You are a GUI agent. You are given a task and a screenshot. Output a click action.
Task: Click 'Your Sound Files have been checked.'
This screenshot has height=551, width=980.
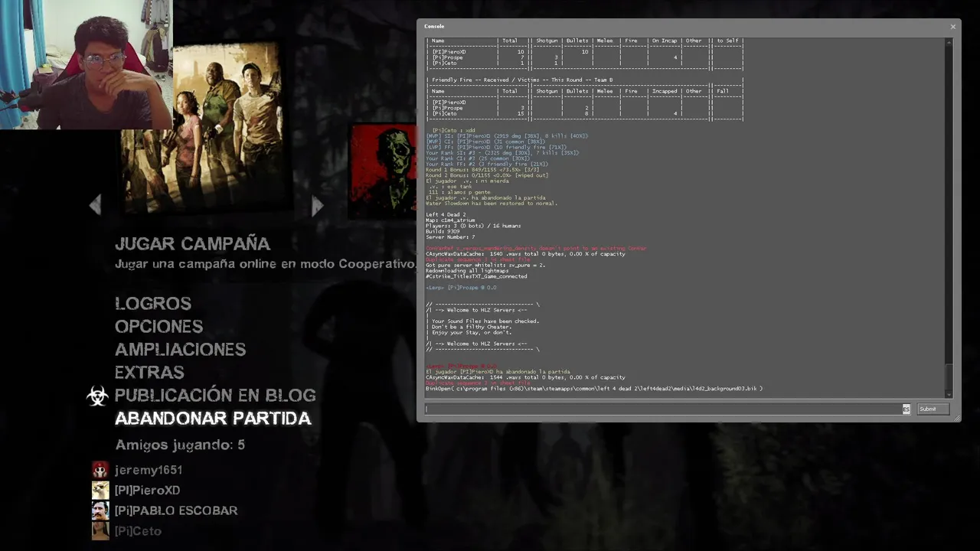(485, 321)
